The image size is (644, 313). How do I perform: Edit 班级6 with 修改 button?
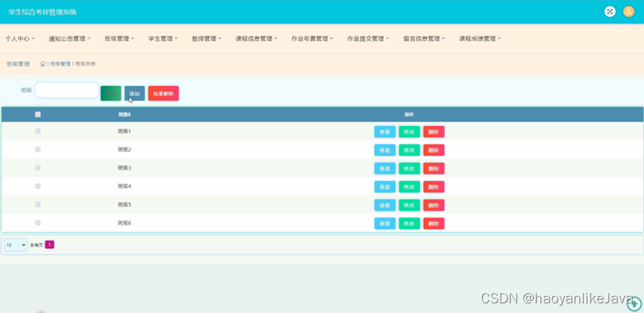pos(409,224)
